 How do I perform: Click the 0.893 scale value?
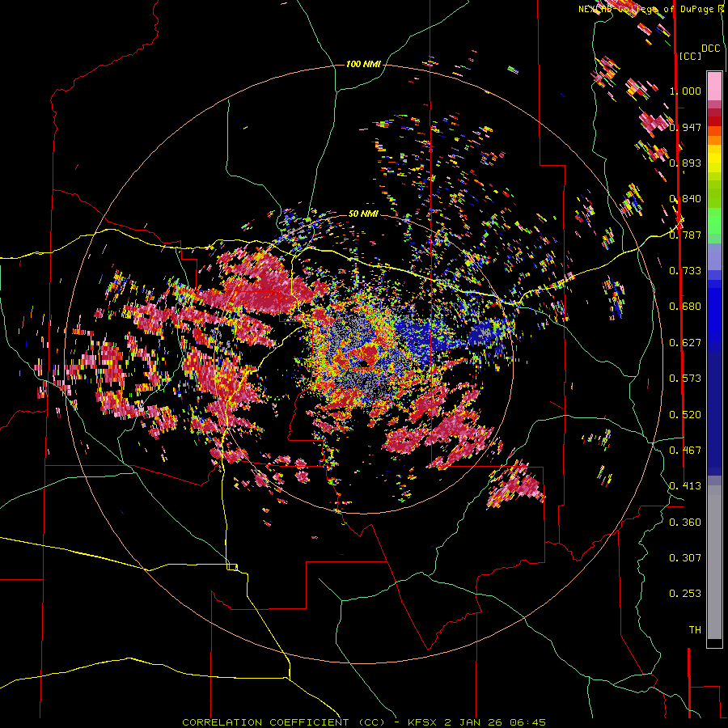pos(685,163)
